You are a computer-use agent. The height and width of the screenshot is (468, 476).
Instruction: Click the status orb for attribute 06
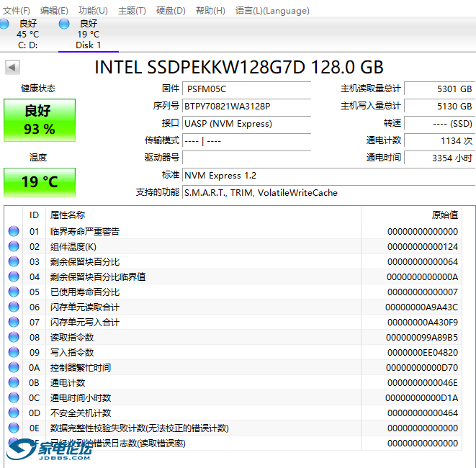[14, 307]
